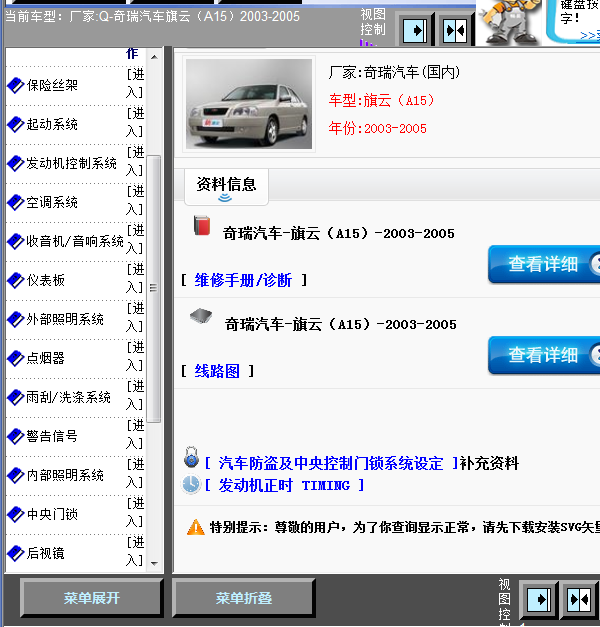Open the 线路图 link
The width and height of the screenshot is (600, 627).
(217, 371)
